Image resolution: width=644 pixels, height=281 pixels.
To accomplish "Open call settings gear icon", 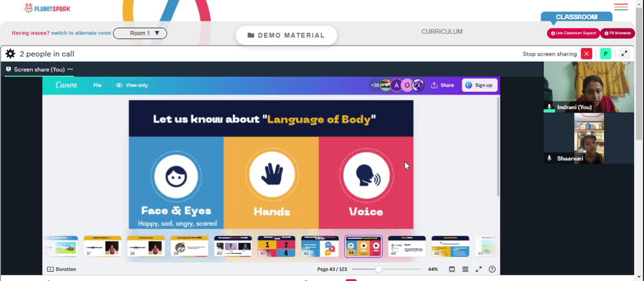I will coord(10,54).
